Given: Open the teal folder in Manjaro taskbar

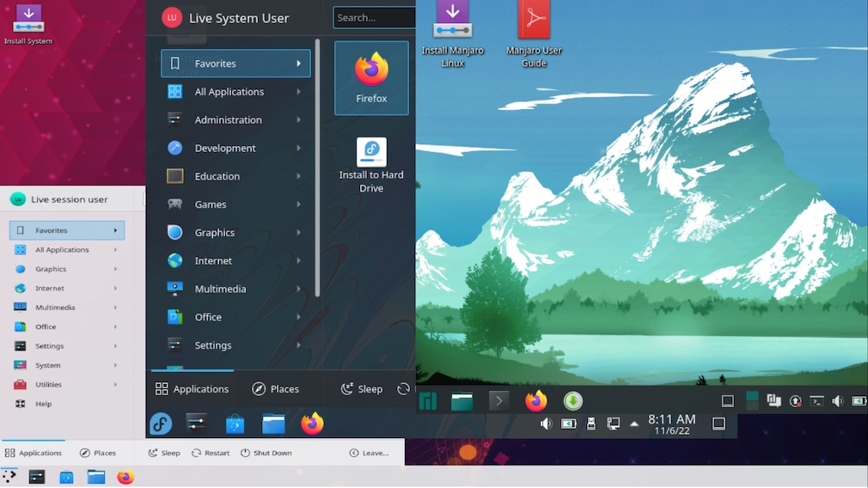Looking at the screenshot, I should 462,401.
